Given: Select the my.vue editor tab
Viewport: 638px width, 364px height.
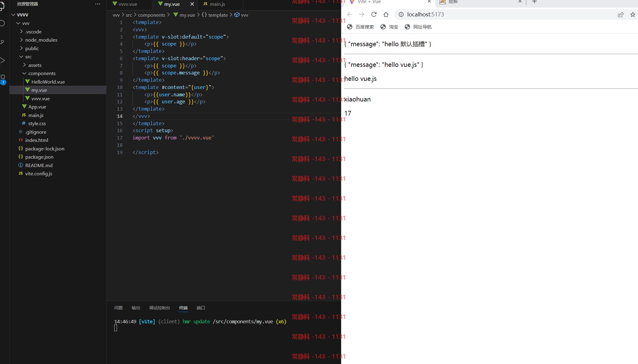Looking at the screenshot, I should pyautogui.click(x=172, y=4).
